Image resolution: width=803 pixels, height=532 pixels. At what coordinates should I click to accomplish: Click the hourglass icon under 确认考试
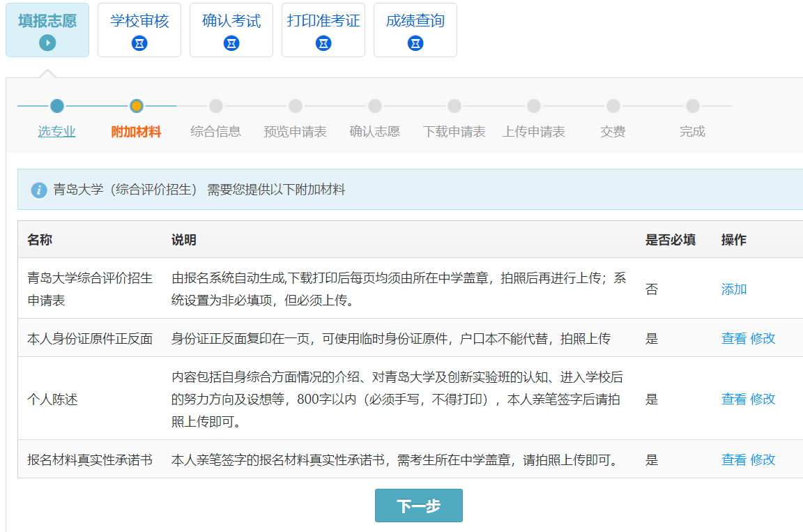231,43
